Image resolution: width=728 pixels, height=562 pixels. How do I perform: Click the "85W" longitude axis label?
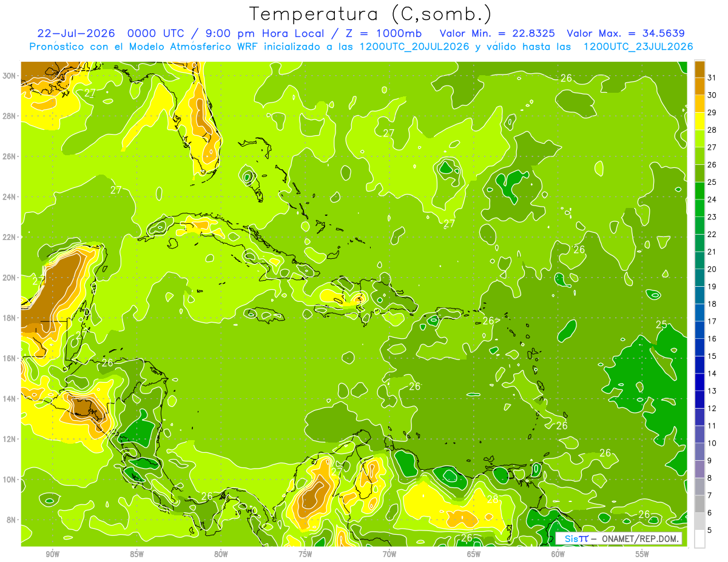[x=136, y=554]
